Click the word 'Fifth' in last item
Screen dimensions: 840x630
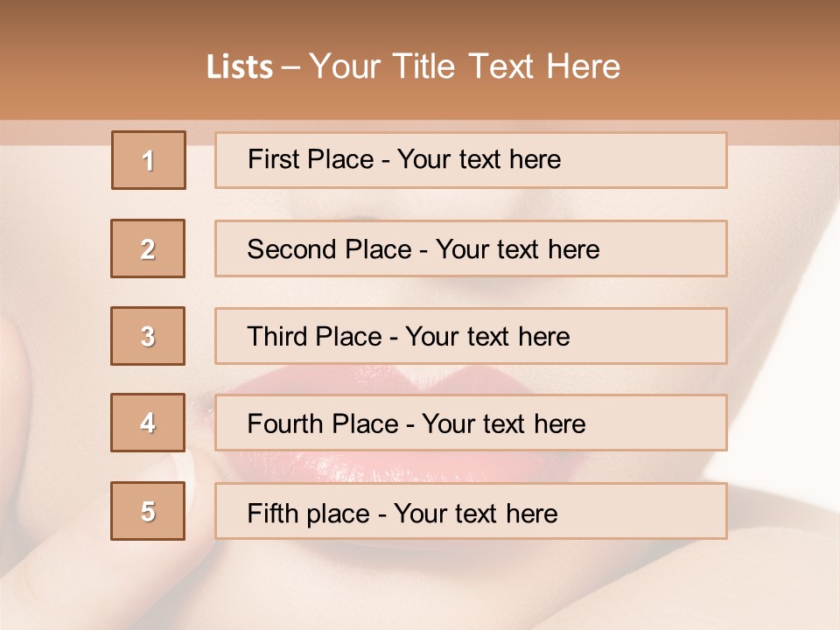(x=273, y=513)
